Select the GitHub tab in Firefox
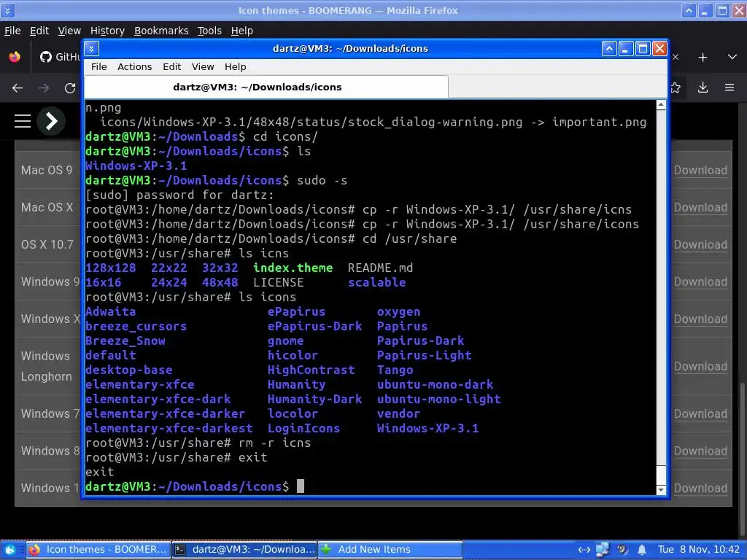747x560 pixels. click(60, 57)
